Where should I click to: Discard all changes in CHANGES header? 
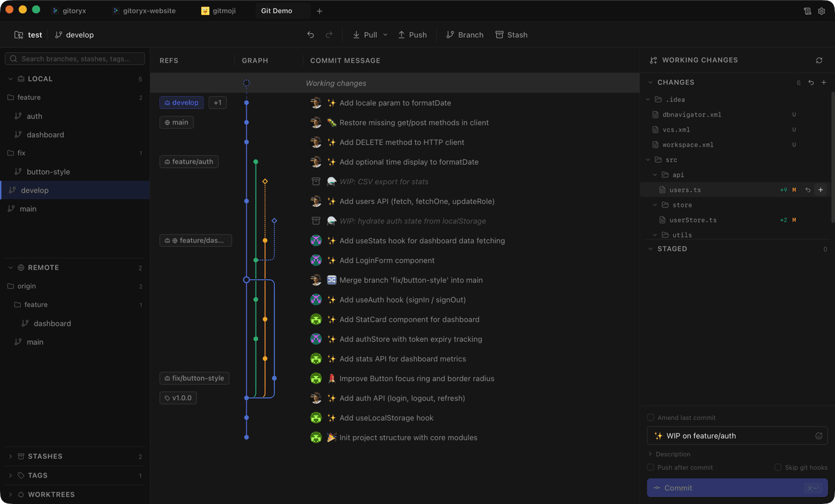point(811,82)
